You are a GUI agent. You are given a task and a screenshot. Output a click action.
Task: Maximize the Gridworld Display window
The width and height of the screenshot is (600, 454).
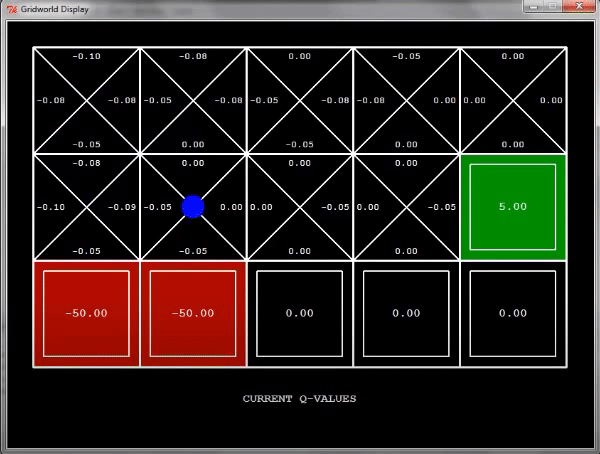tap(552, 6)
